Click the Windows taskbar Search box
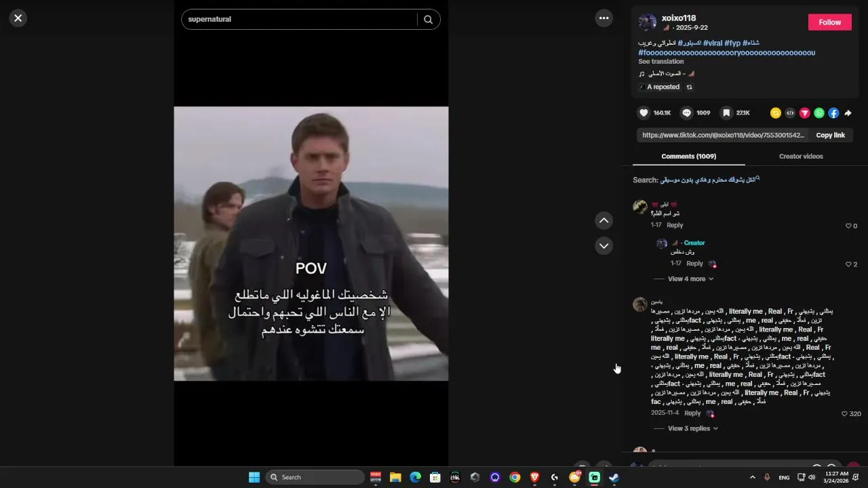The height and width of the screenshot is (488, 868). coord(315,477)
